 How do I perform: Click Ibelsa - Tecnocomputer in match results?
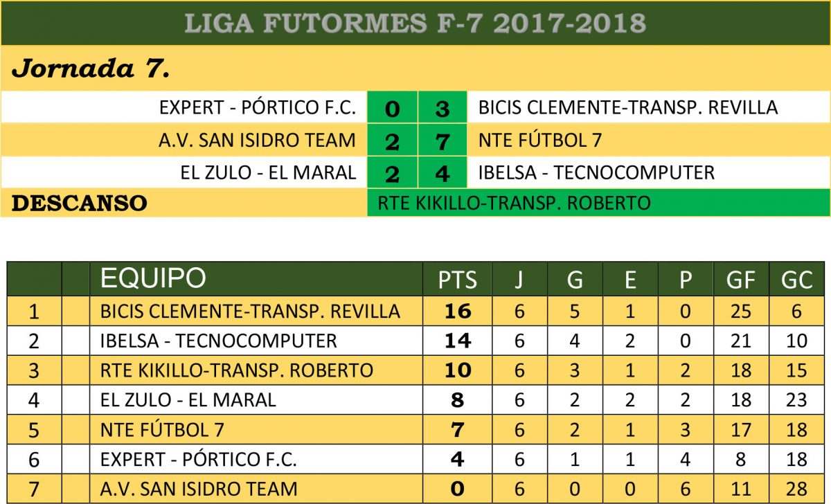click(x=596, y=172)
